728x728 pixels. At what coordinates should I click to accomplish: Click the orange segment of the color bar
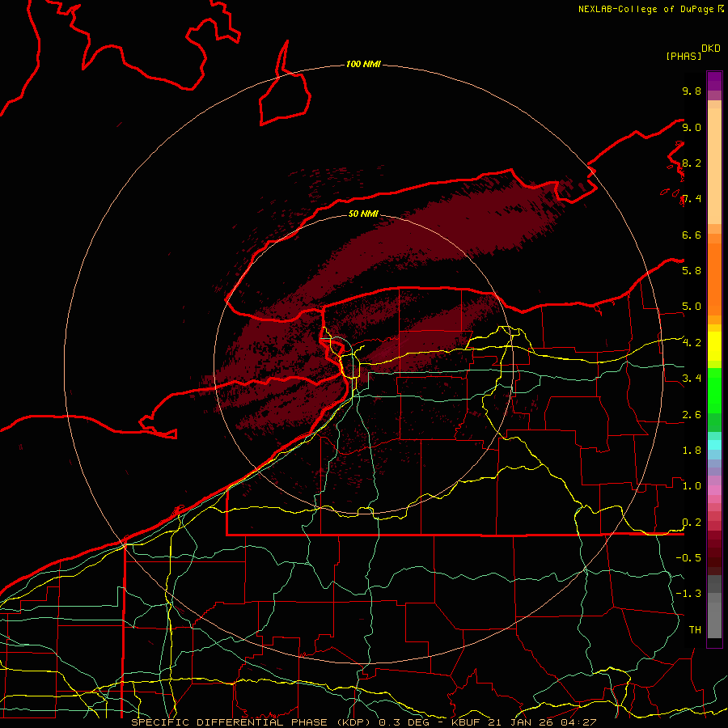[x=714, y=280]
